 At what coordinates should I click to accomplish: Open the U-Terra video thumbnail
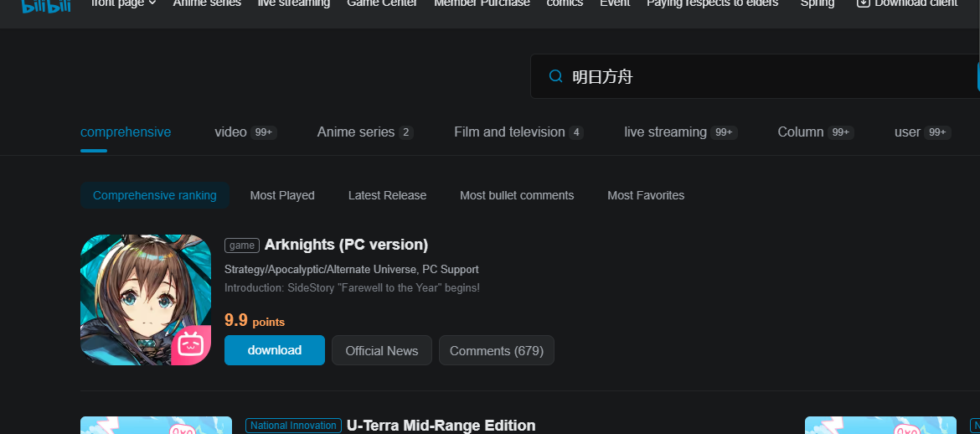[x=157, y=426]
